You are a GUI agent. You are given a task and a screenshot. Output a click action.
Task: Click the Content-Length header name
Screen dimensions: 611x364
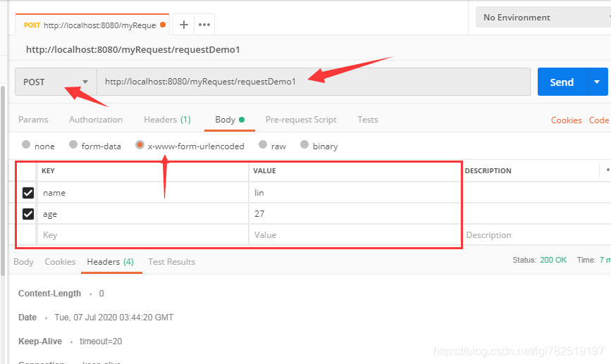coord(49,293)
